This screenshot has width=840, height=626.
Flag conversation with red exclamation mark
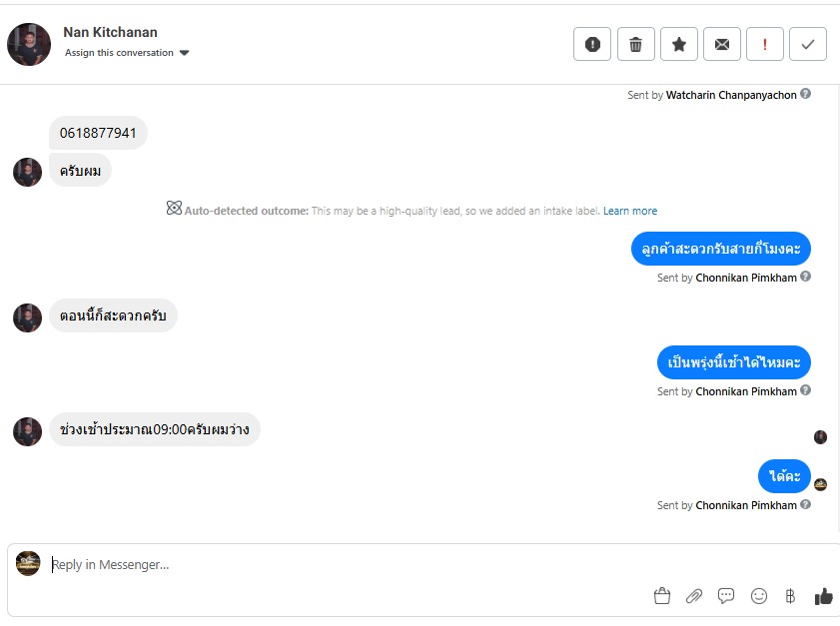[765, 44]
